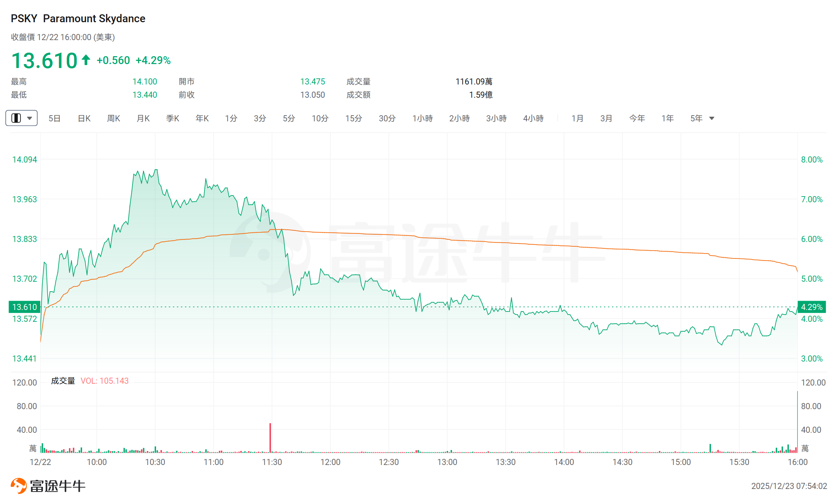This screenshot has width=838, height=504.
Task: Show the 3月 range chart
Action: pos(606,118)
